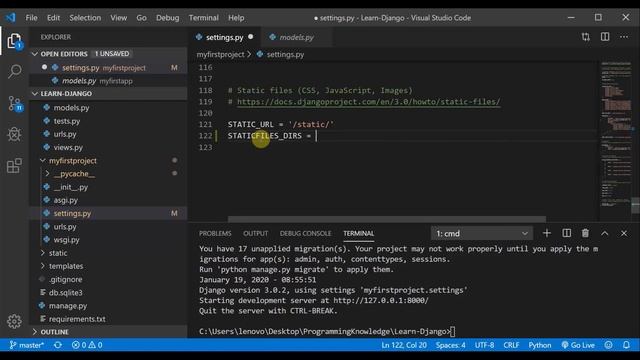Image resolution: width=640 pixels, height=360 pixels.
Task: Open the Debug menu
Action: (x=167, y=18)
